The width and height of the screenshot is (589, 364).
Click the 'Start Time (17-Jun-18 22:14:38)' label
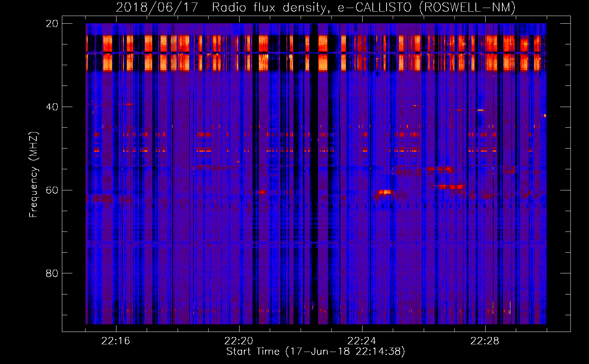point(316,352)
